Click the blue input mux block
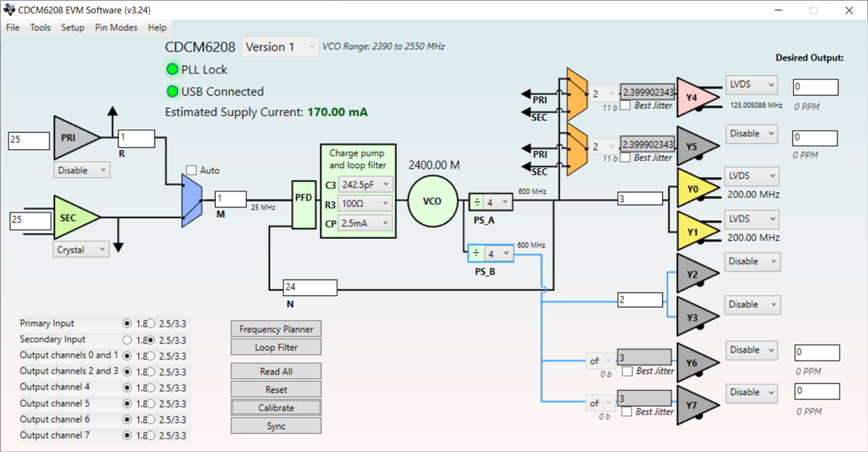 193,199
